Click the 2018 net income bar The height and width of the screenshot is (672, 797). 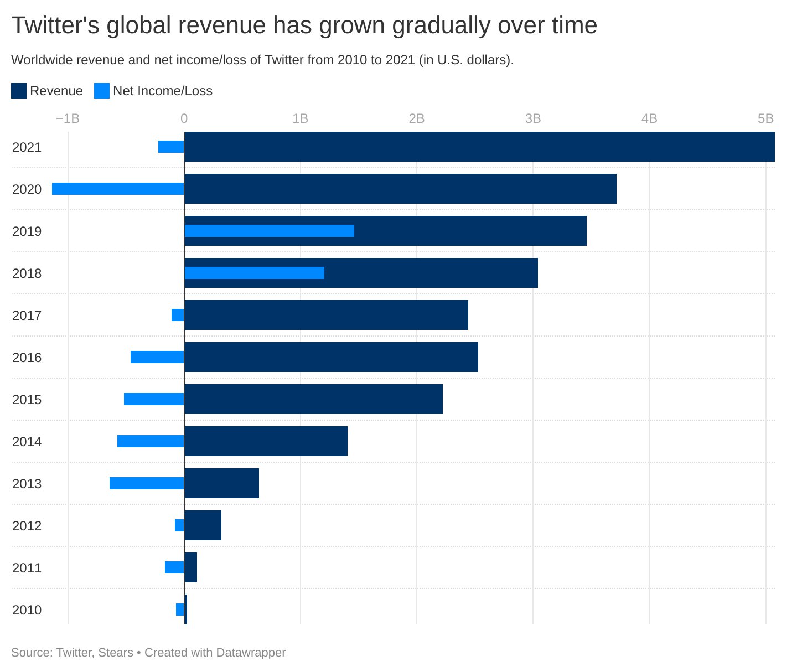[x=254, y=273]
